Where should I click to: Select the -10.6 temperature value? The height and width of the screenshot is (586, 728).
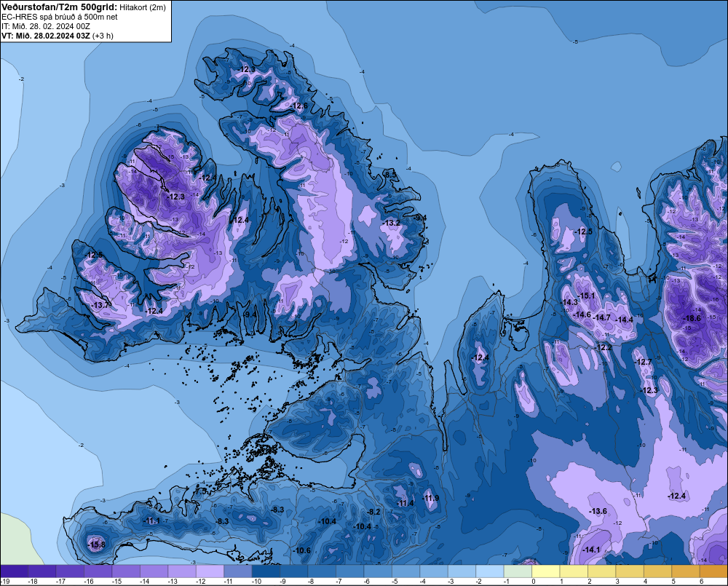click(x=302, y=550)
